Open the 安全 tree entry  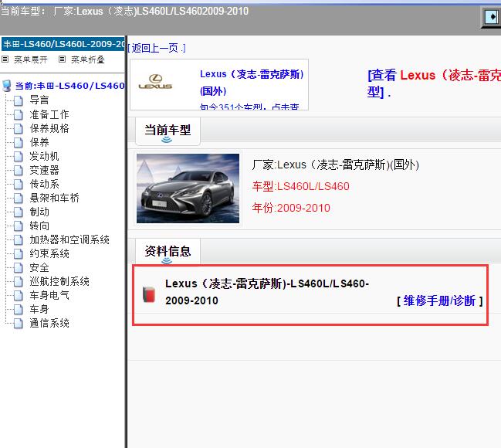39,267
